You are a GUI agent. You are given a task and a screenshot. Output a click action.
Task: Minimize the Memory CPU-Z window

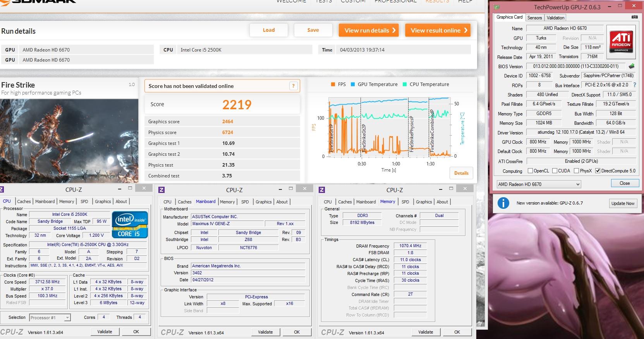tap(440, 189)
